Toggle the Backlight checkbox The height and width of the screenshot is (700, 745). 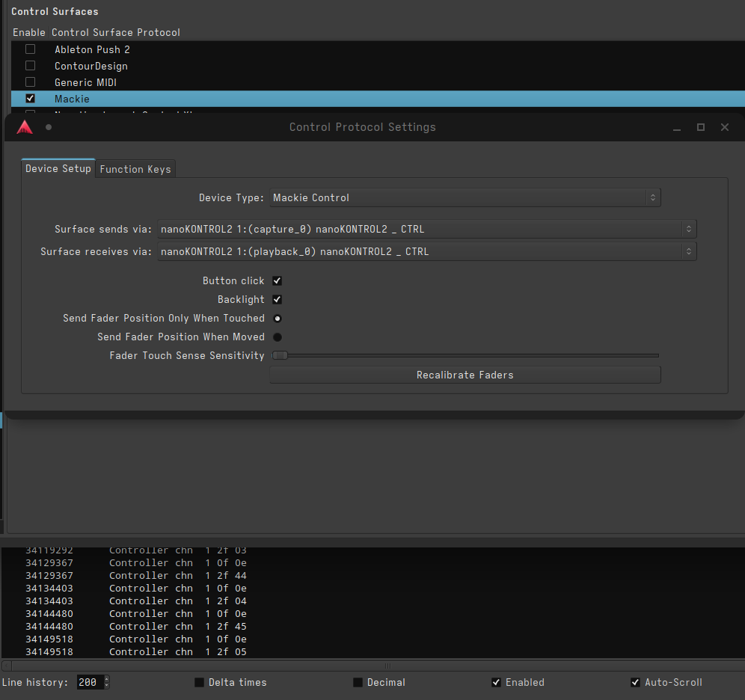tap(277, 300)
